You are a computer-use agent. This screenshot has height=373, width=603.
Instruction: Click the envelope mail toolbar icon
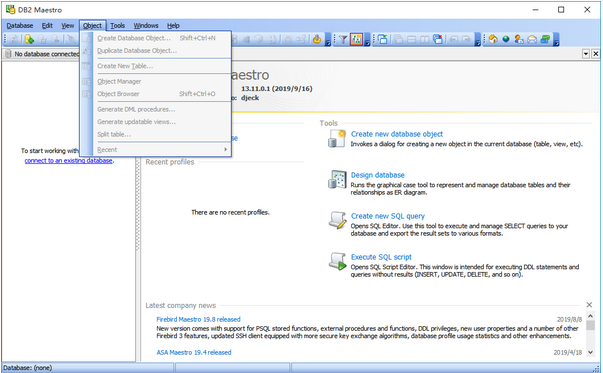pos(532,39)
